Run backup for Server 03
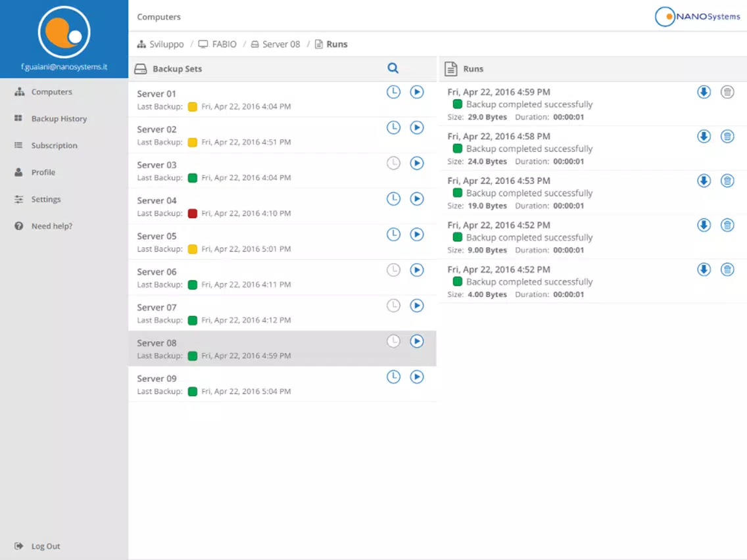The width and height of the screenshot is (747, 560). [417, 163]
